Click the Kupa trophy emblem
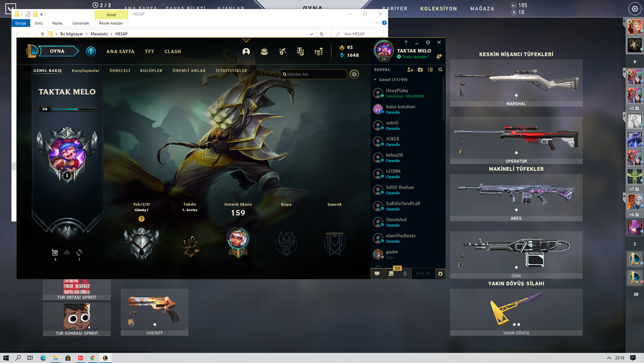644x363 pixels. pos(287,243)
